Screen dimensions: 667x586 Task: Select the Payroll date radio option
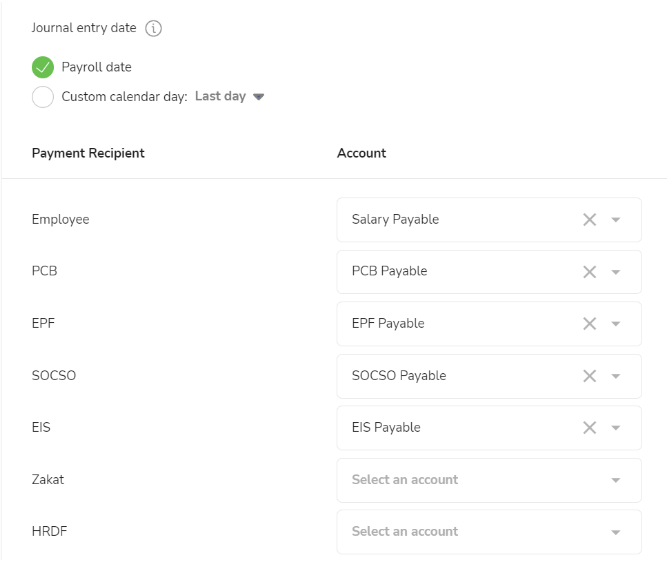[x=43, y=67]
